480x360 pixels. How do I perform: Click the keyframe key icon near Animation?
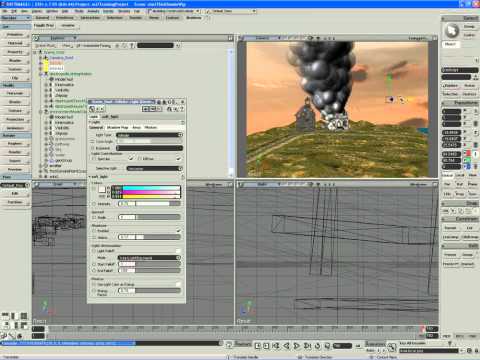point(391,346)
